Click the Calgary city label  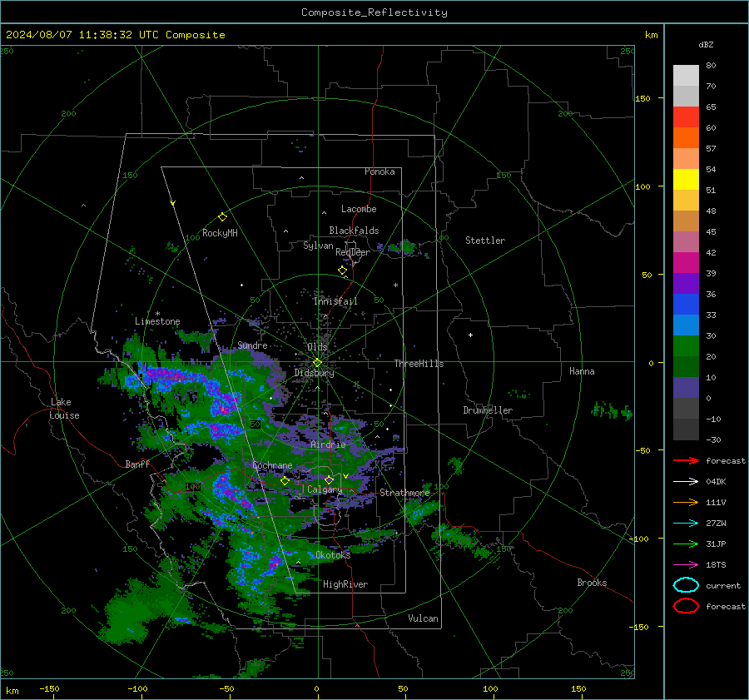(x=325, y=489)
